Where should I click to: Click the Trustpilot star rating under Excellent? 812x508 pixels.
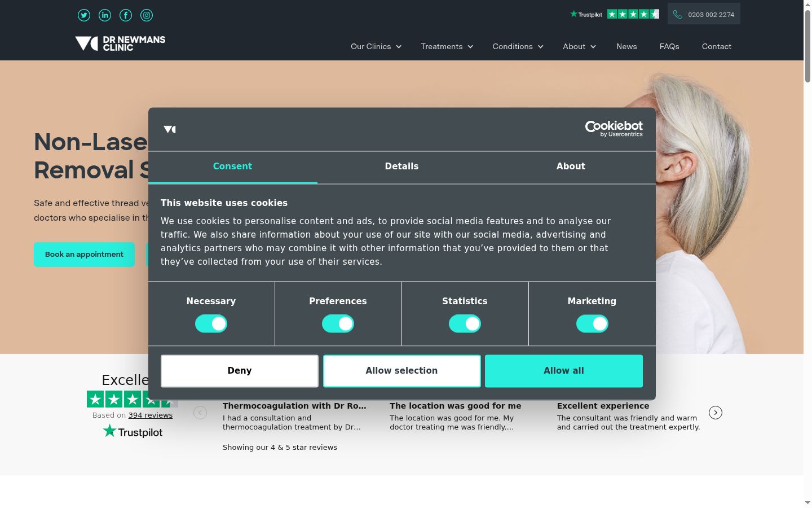133,399
